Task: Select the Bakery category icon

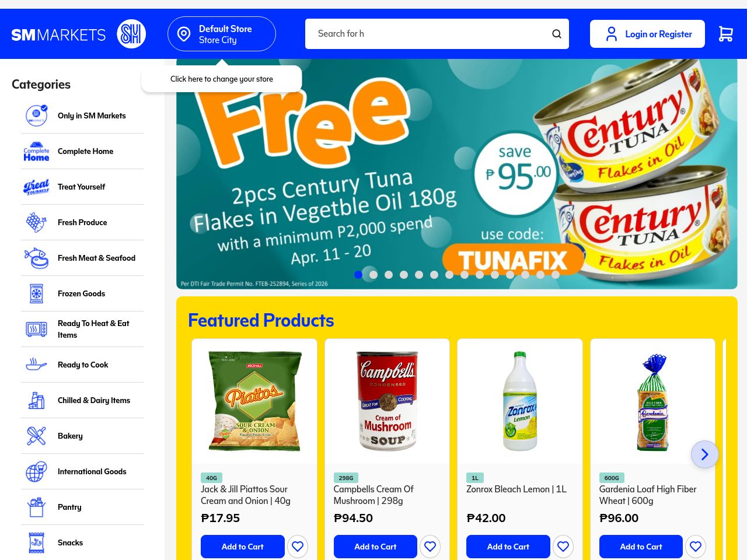Action: (36, 436)
